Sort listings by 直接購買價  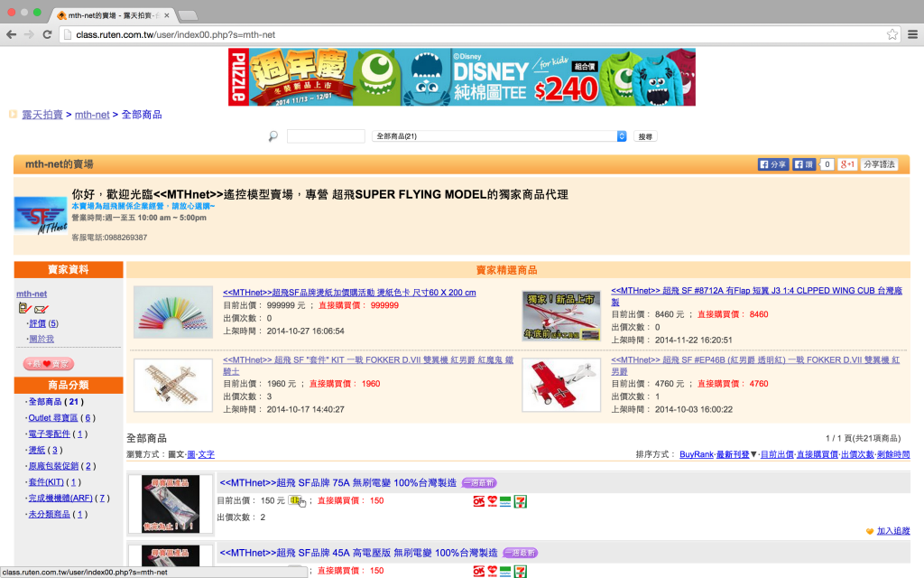(817, 455)
